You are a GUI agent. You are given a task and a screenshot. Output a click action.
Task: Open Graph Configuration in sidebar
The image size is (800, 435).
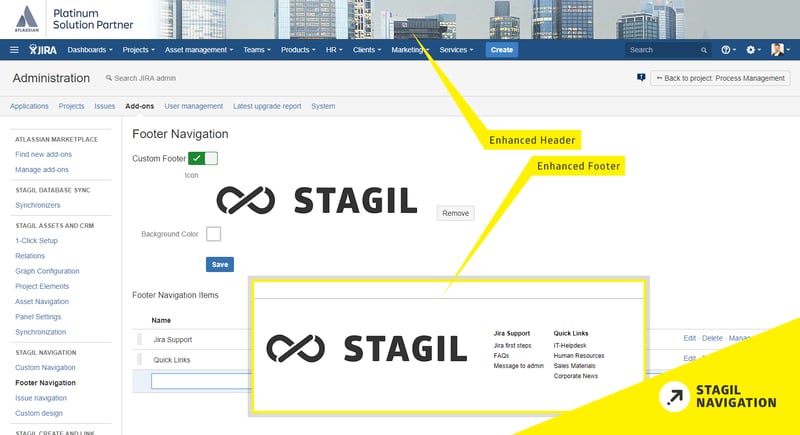[x=47, y=271]
